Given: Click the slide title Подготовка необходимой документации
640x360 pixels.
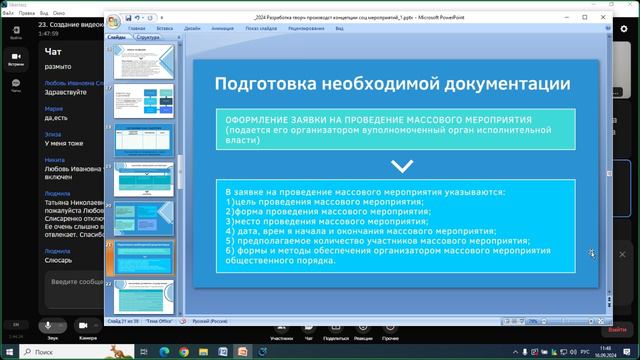Looking at the screenshot, I should (x=392, y=84).
